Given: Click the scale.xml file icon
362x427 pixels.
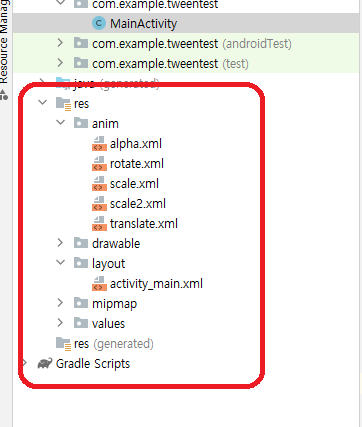Looking at the screenshot, I should coord(99,184).
